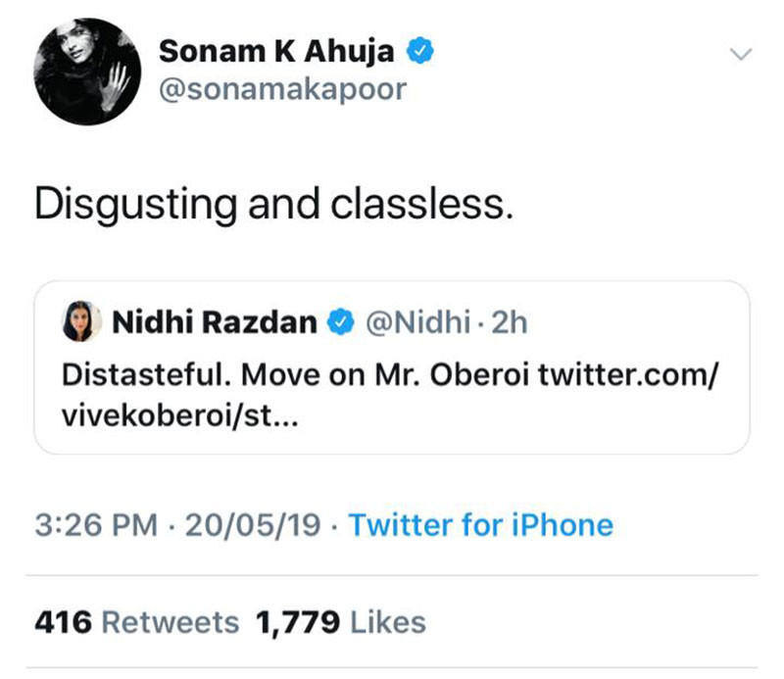View the 1,779 Likes list
The width and height of the screenshot is (784, 679).
coord(340,622)
